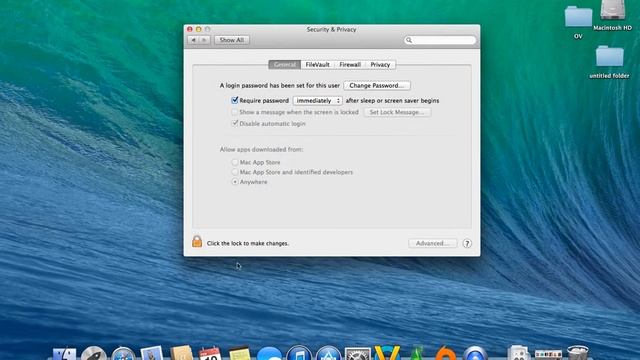The width and height of the screenshot is (640, 360).
Task: Click the magnifier icon in the search field
Action: pyautogui.click(x=409, y=40)
